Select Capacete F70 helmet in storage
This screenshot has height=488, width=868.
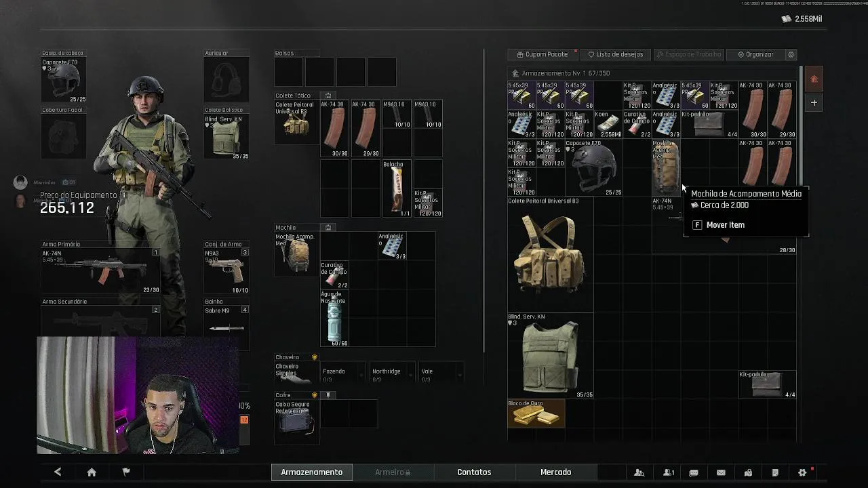tap(594, 167)
